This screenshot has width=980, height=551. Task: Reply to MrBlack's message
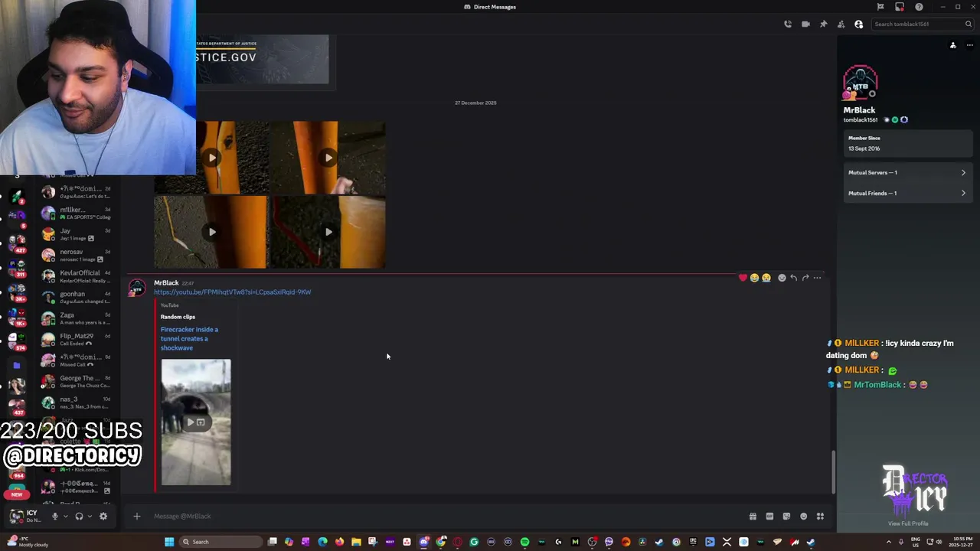794,278
